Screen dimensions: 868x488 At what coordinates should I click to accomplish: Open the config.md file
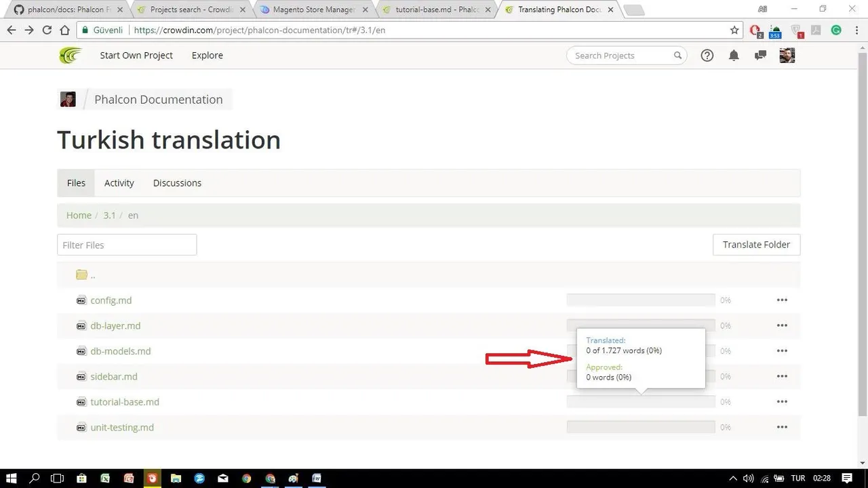(111, 300)
